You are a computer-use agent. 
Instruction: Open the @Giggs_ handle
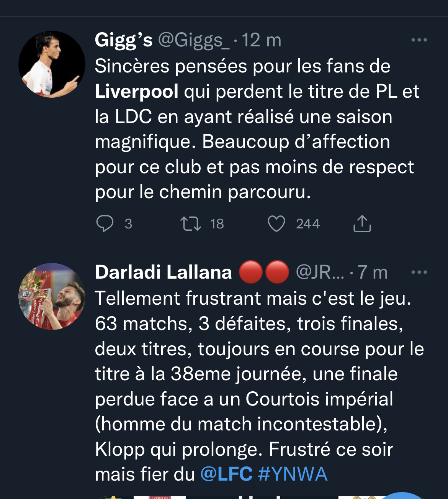(194, 40)
